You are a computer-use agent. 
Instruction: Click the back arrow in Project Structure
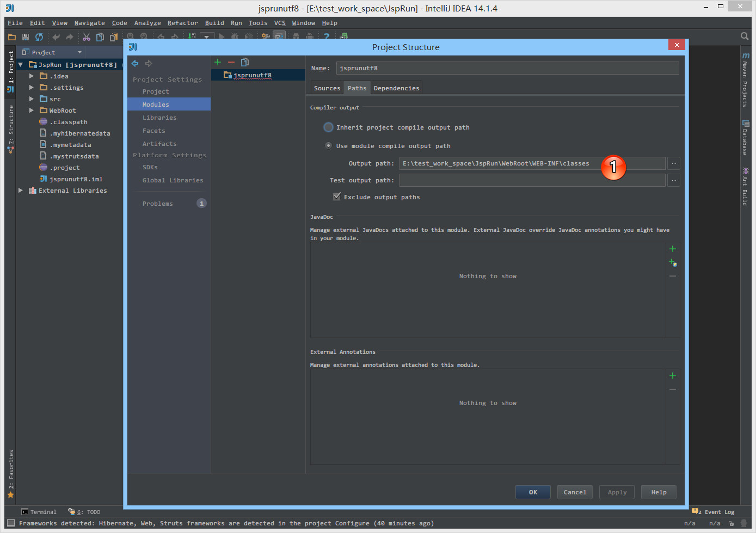coord(135,64)
